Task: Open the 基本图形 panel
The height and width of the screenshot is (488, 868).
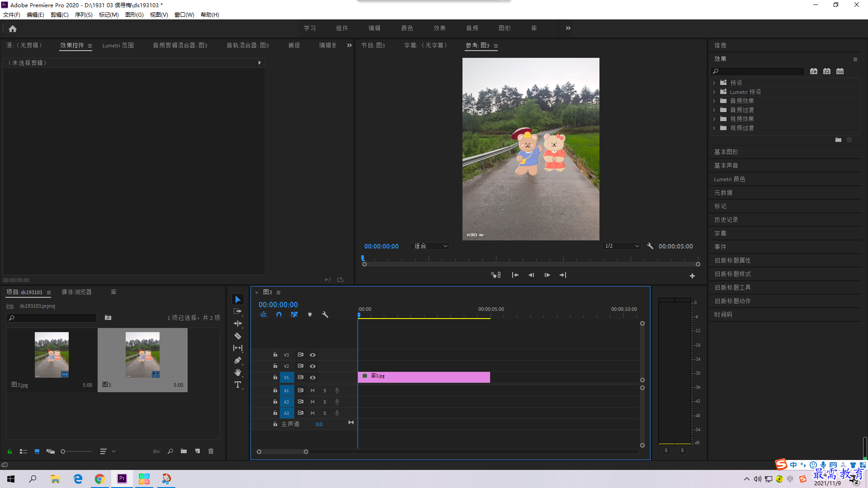Action: pos(726,152)
